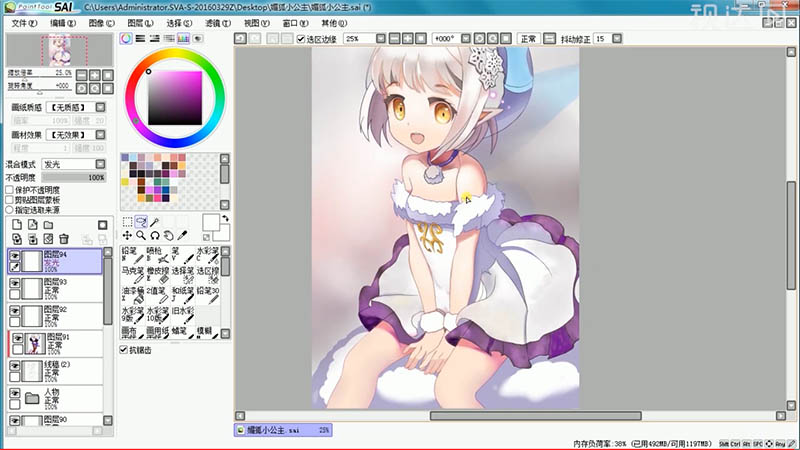Choose the 马克笔 marker brush
The width and height of the screenshot is (800, 450).
(x=133, y=275)
